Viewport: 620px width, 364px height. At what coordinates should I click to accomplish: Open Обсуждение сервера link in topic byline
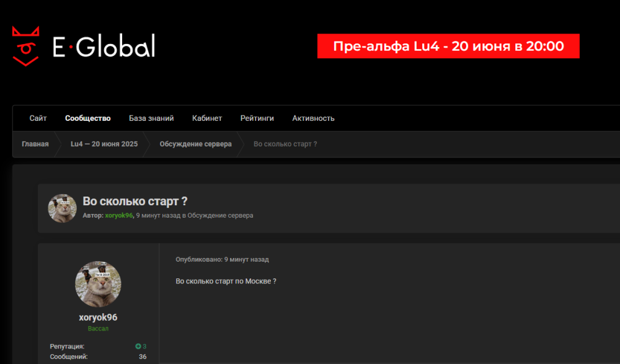(x=220, y=215)
